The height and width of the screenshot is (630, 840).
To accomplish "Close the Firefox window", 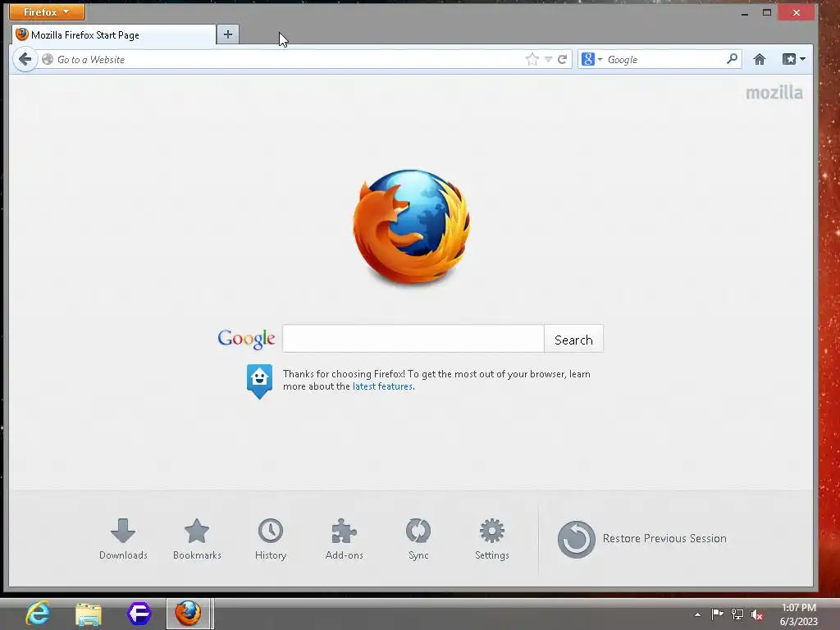I will pyautogui.click(x=797, y=12).
